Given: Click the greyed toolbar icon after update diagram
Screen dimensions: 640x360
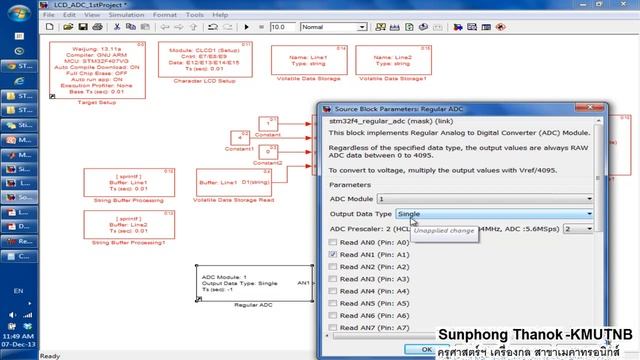Looking at the screenshot, I should (438, 27).
